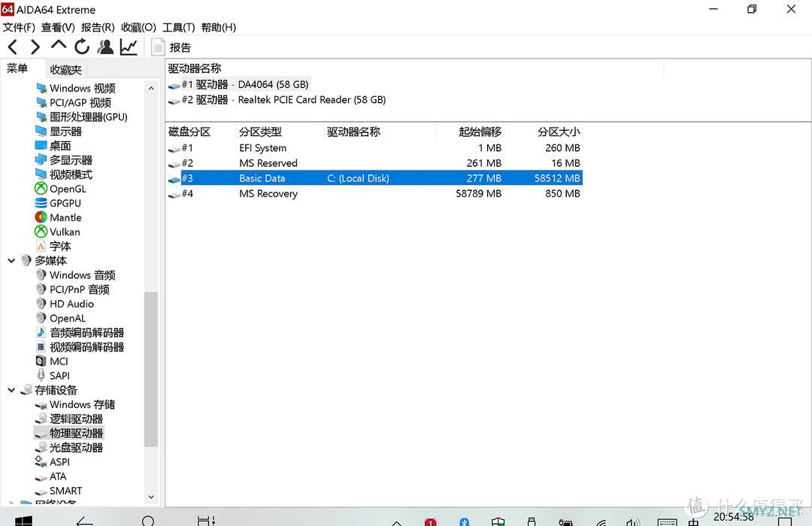Image resolution: width=812 pixels, height=526 pixels.
Task: Select 图形处理器(GPU) tree item
Action: click(82, 117)
